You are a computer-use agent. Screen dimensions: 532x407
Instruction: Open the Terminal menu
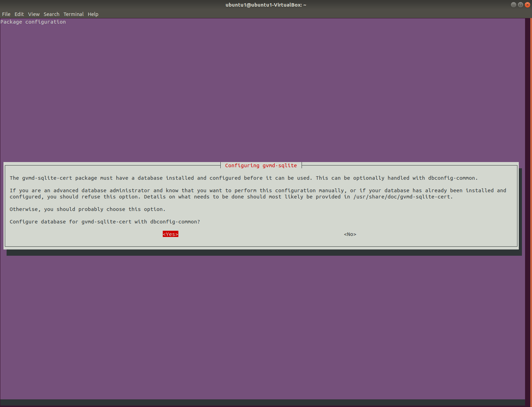click(73, 14)
